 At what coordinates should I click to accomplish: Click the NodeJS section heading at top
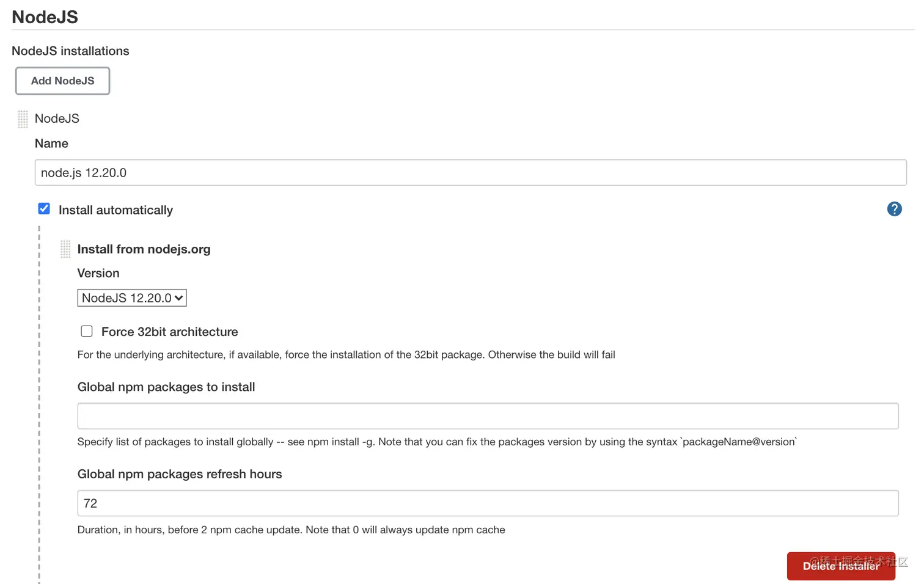[x=45, y=17]
